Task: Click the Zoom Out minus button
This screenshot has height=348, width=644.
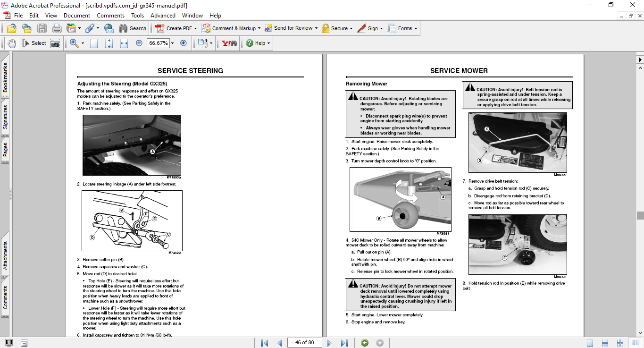Action: 139,43
